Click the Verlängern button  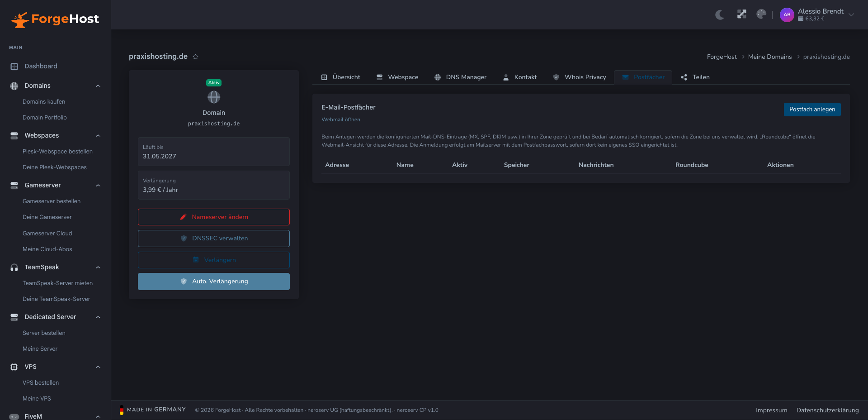click(x=214, y=260)
